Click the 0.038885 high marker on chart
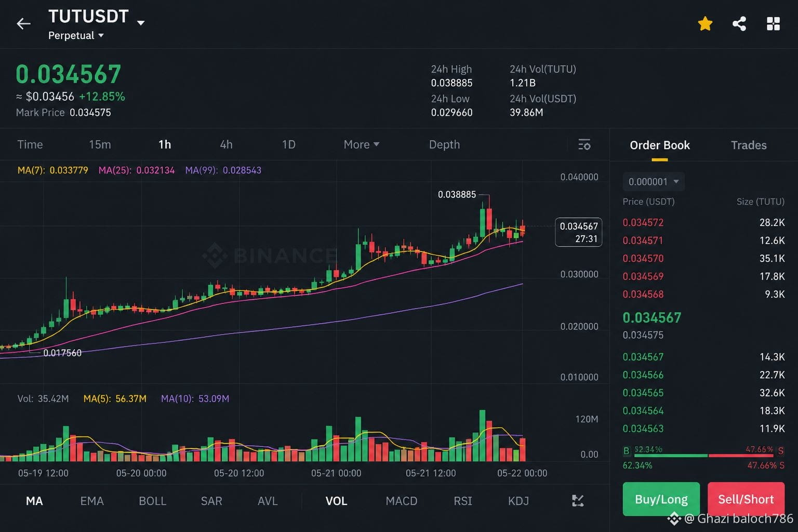Viewport: 798px width, 532px height. coord(457,194)
